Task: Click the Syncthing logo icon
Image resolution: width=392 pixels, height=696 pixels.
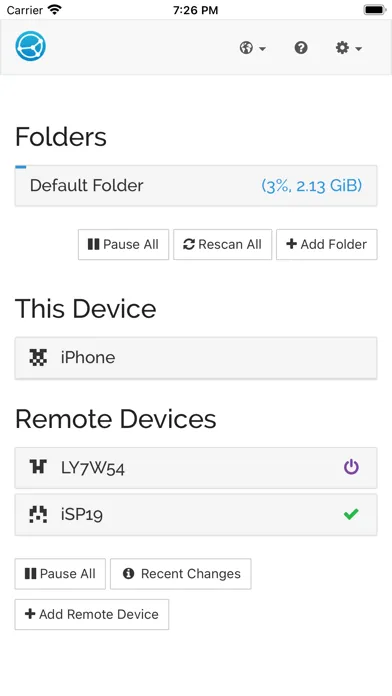Action: (31, 46)
